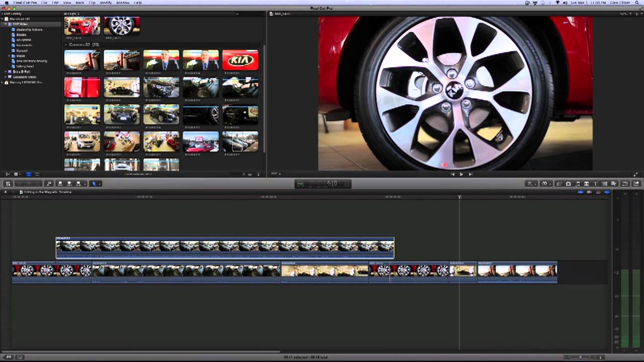This screenshot has width=644, height=362.
Task: Open the Mark menu
Action: pos(79,3)
